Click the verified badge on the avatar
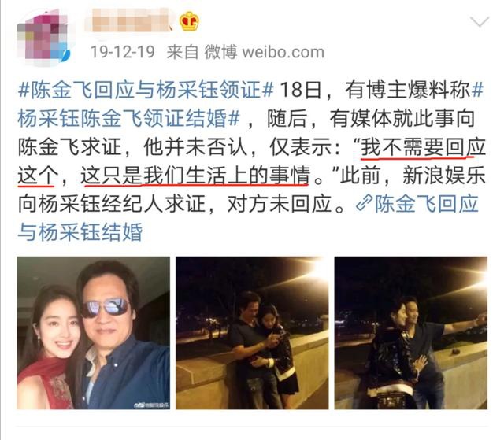 [x=65, y=57]
